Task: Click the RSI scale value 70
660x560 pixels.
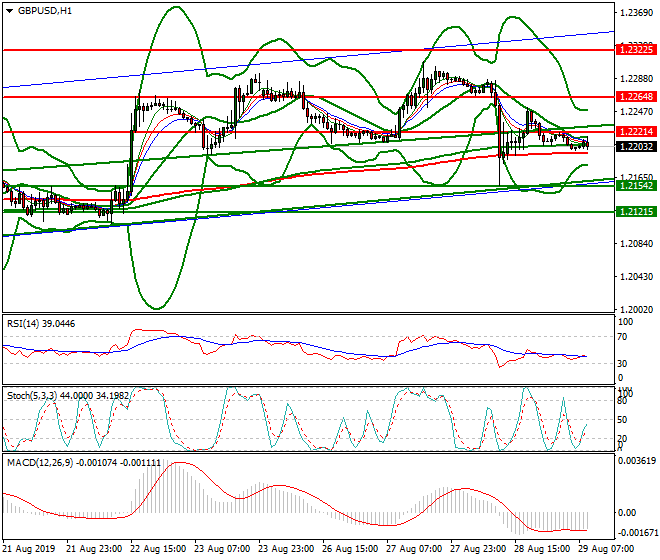Action: click(623, 337)
